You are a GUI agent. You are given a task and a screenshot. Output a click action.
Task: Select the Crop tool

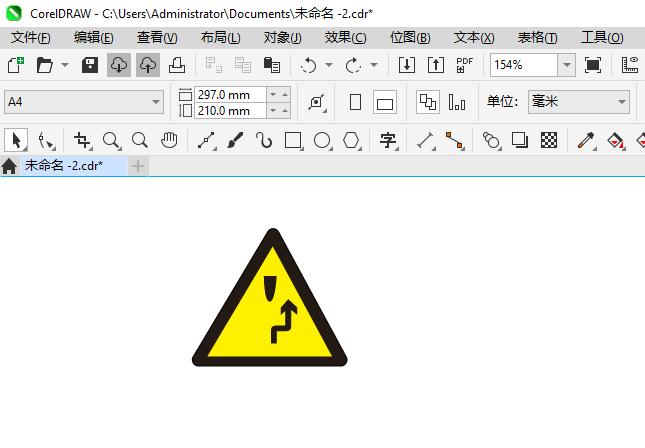coord(82,141)
